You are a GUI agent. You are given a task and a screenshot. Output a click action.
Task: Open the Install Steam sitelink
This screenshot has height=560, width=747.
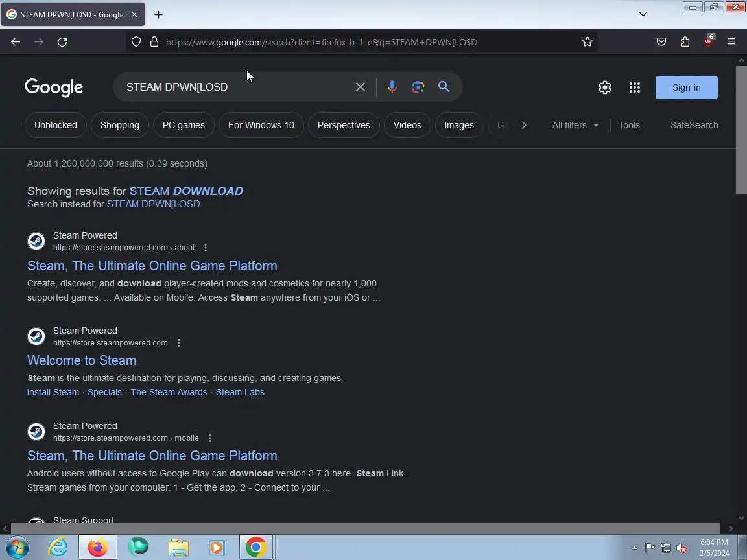[53, 392]
